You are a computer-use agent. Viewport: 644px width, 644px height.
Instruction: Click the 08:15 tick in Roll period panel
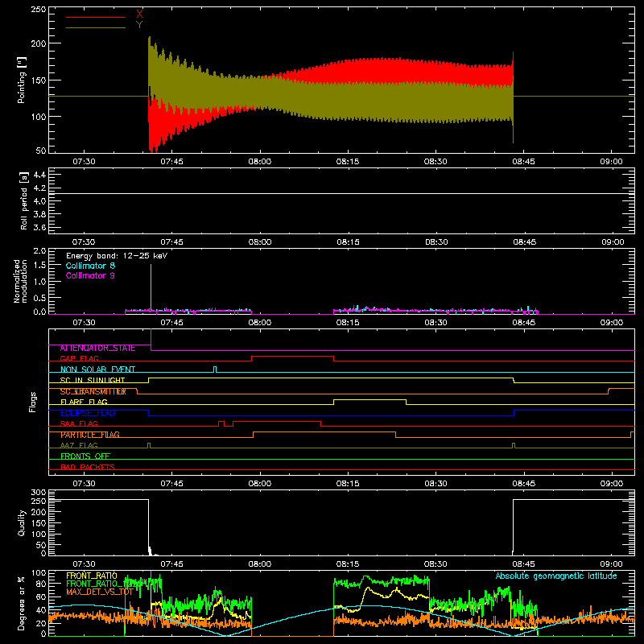click(348, 242)
